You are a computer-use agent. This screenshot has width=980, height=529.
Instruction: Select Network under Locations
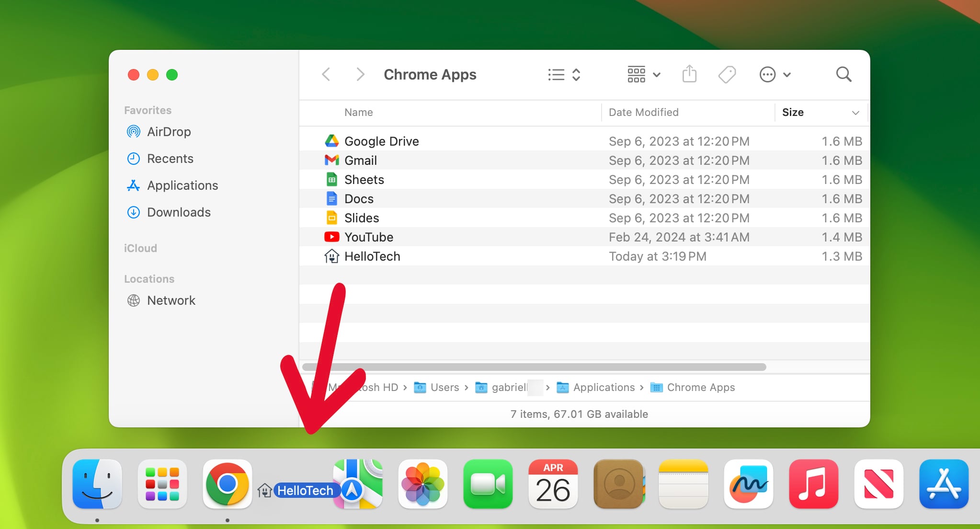[161, 300]
